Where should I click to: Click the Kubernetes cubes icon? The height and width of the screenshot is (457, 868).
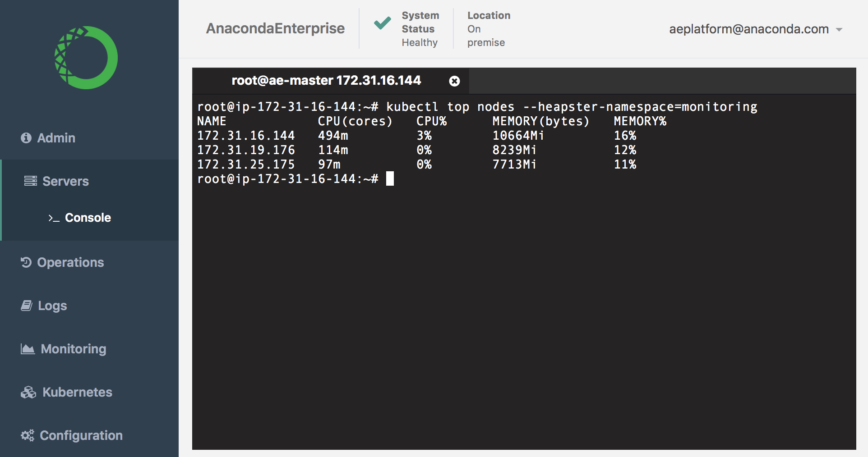pos(28,392)
